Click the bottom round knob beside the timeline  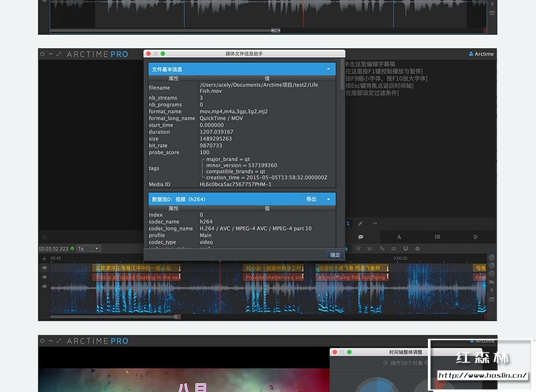[x=491, y=274]
